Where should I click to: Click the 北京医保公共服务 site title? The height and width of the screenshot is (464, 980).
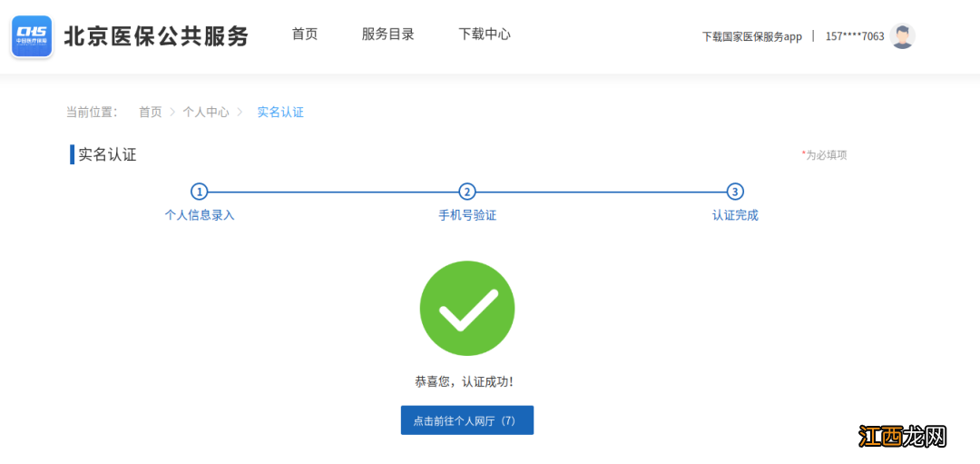coord(156,36)
